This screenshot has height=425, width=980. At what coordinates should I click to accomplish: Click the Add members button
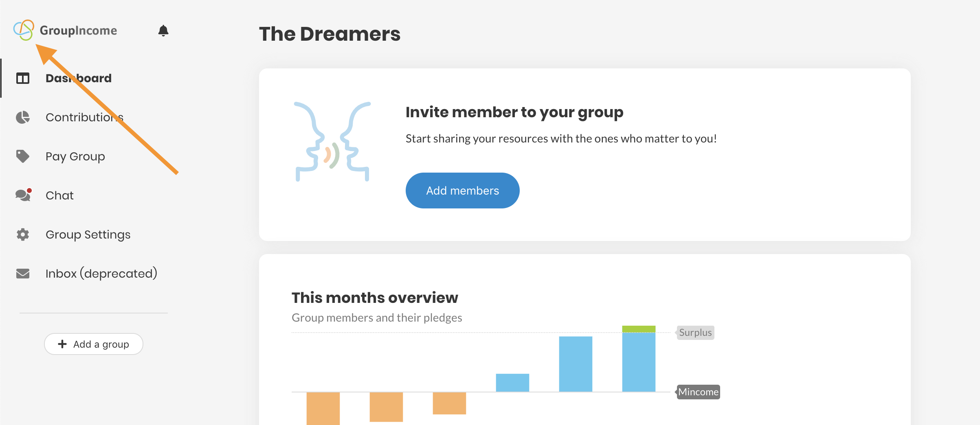pos(462,191)
